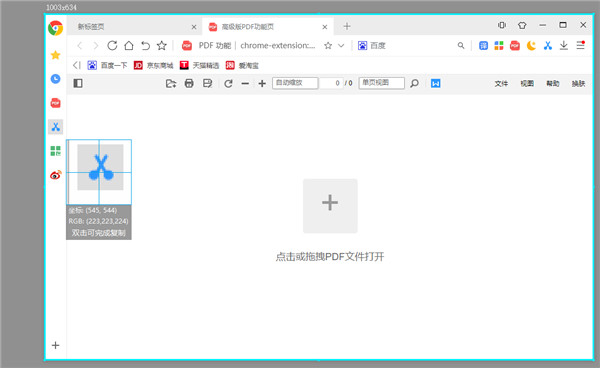600x368 pixels.
Task: Open the 帮助 menu
Action: (x=553, y=83)
